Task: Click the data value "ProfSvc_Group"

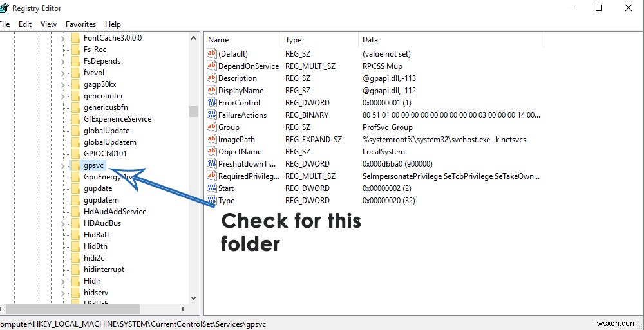Action: click(388, 127)
